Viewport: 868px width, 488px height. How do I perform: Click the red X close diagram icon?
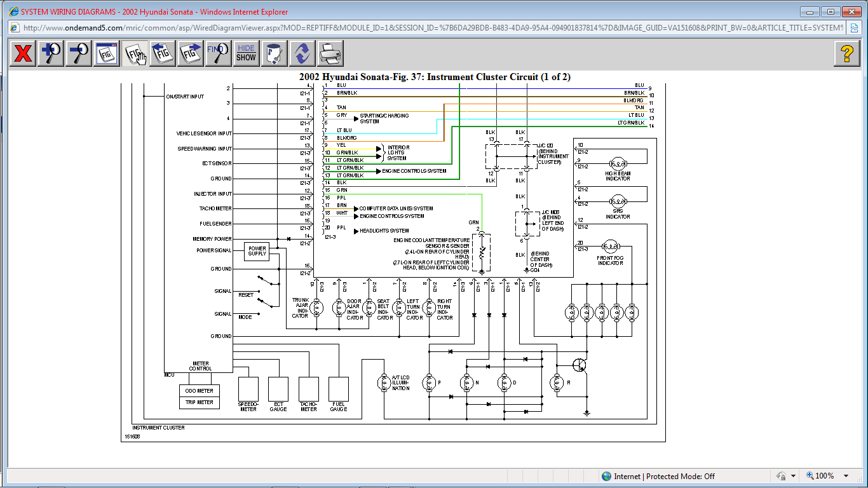(x=23, y=53)
